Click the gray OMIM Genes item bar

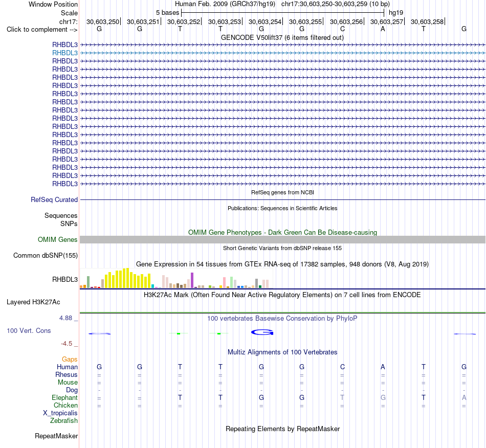point(282,239)
